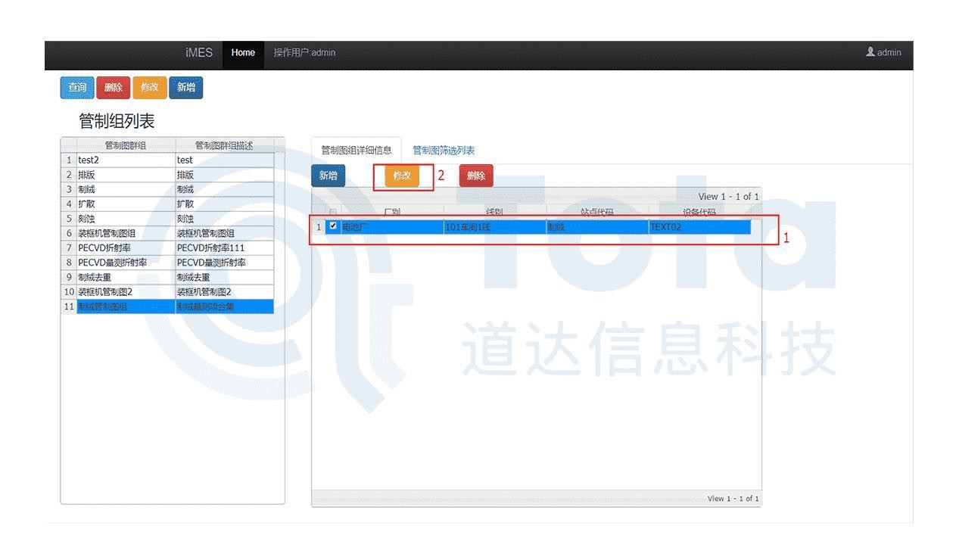Click the blue 查询 button in top toolbar
956x560 pixels.
coord(77,88)
